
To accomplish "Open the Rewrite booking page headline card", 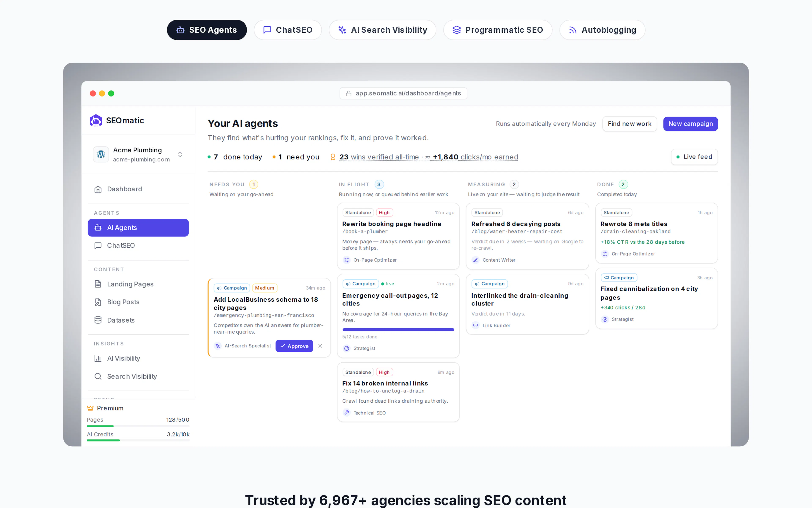I will click(398, 236).
